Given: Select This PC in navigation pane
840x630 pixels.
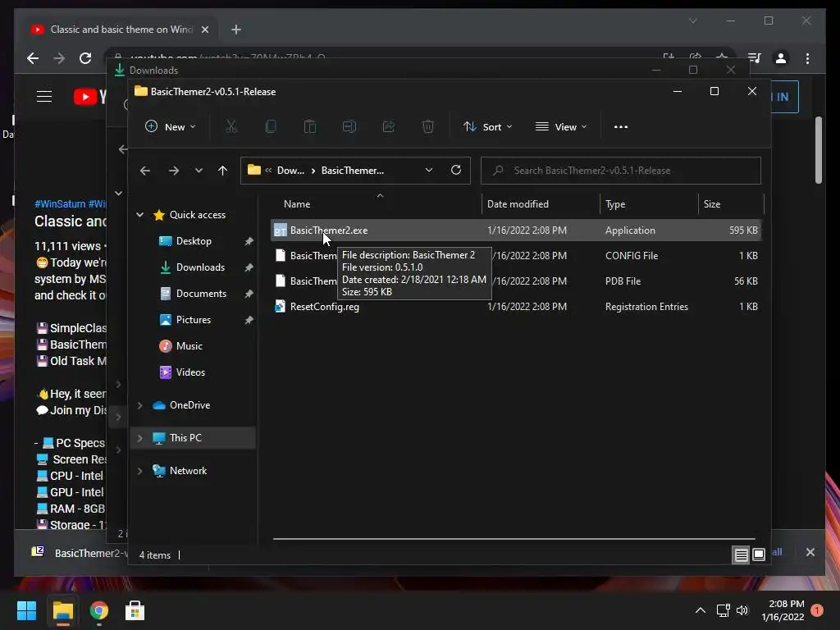Looking at the screenshot, I should point(193,438).
